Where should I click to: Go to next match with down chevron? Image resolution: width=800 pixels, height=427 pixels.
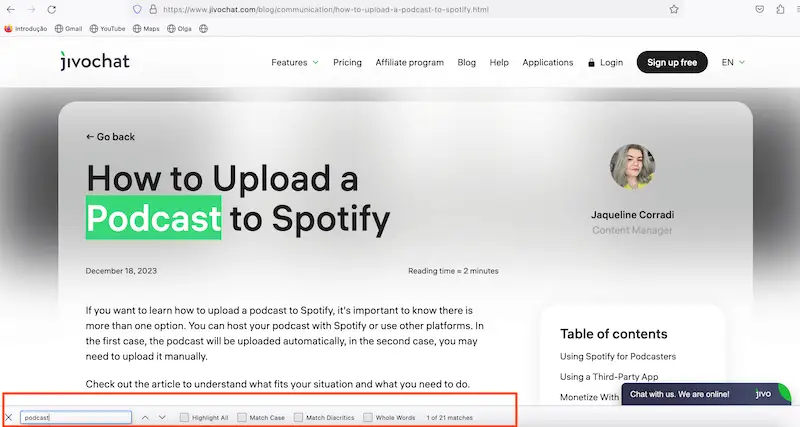(x=162, y=417)
